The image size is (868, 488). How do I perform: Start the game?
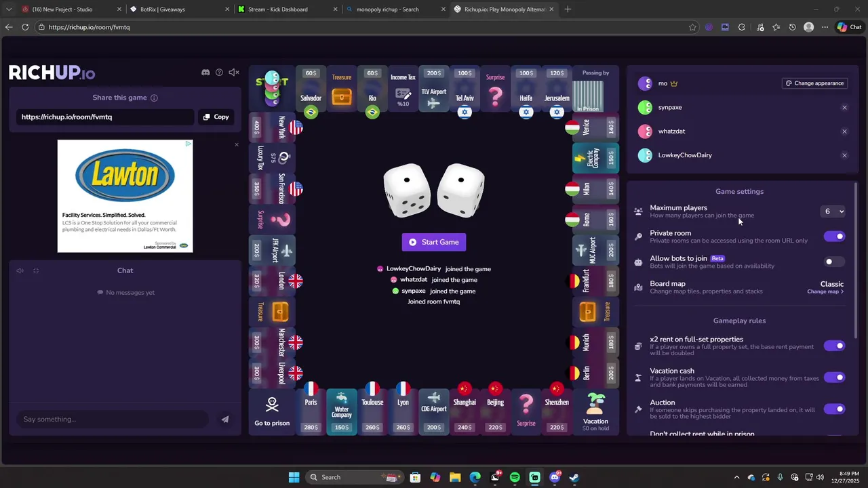pos(434,242)
